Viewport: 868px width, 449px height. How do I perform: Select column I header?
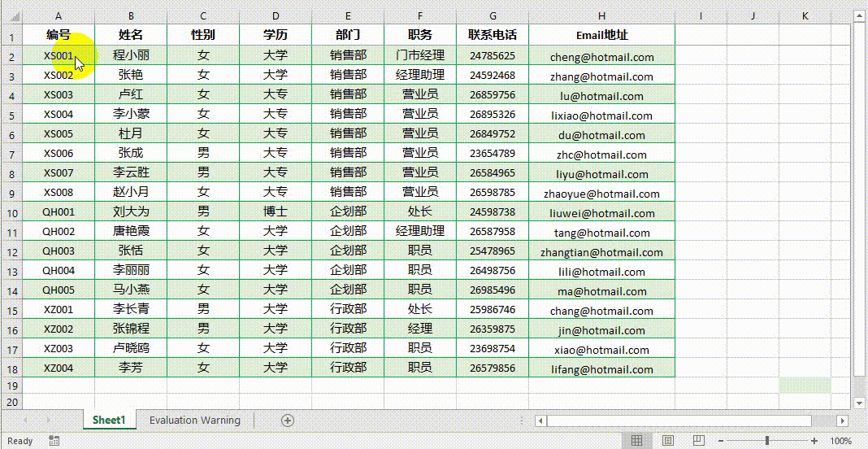701,16
